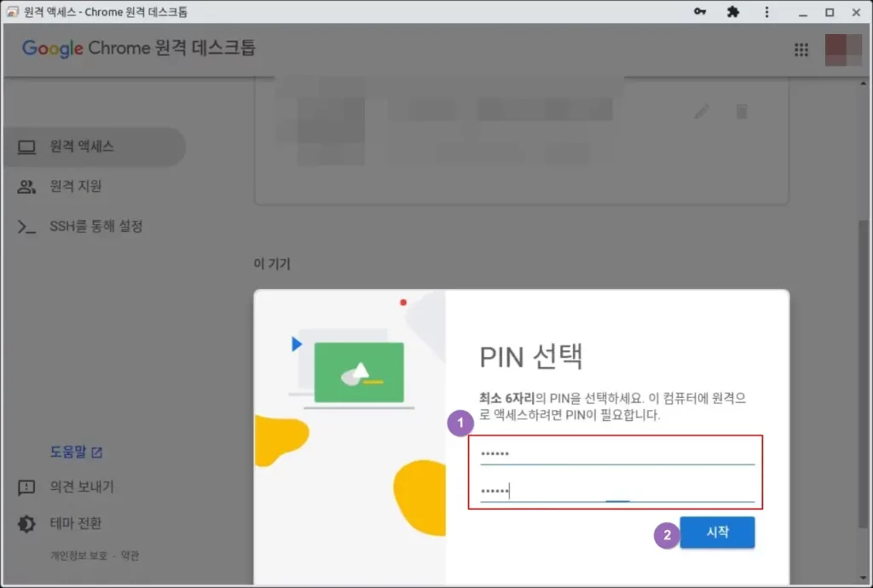Open the three-dot window menu

tap(766, 12)
